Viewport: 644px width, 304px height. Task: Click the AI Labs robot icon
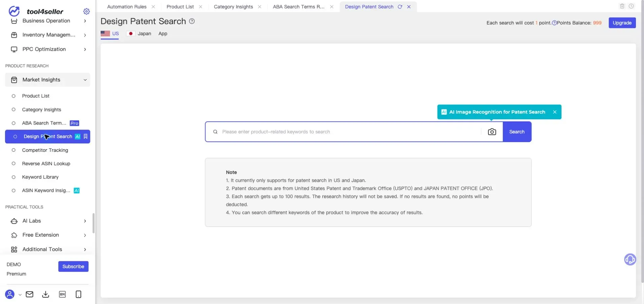[x=14, y=221]
